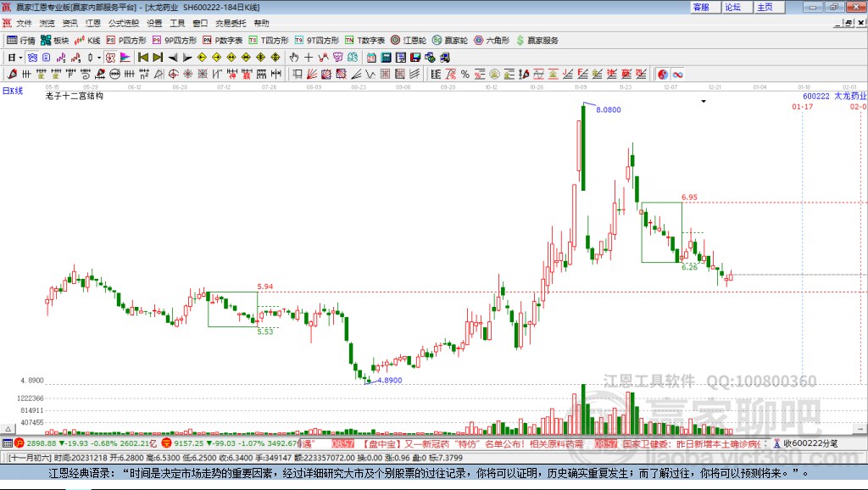Click the green dollar 赢家服务 icon
This screenshot has width=868, height=490.
(537, 40)
